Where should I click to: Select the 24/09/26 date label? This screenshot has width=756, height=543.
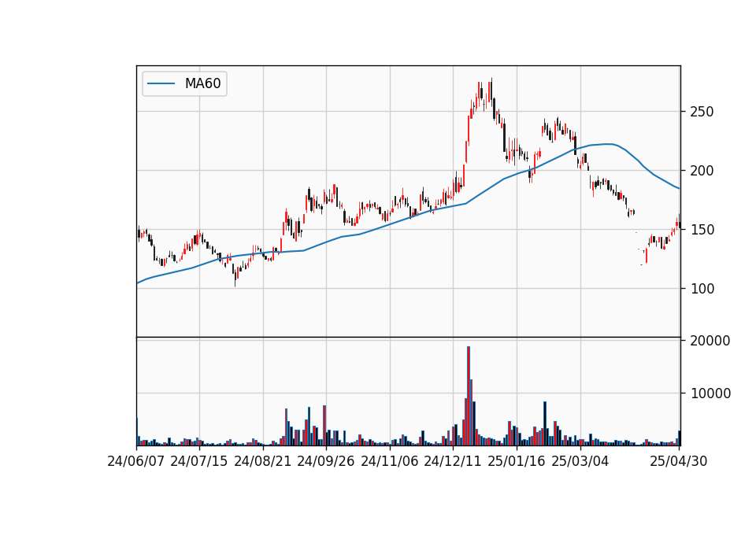point(325,461)
